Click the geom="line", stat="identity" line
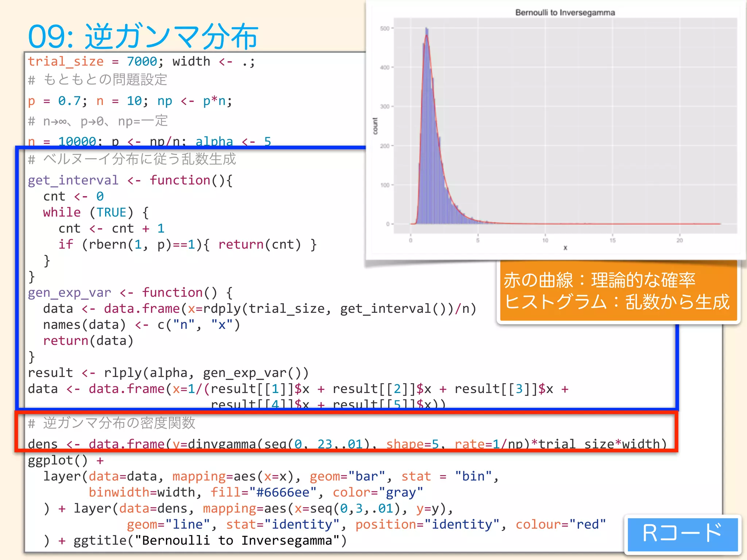 click(366, 524)
